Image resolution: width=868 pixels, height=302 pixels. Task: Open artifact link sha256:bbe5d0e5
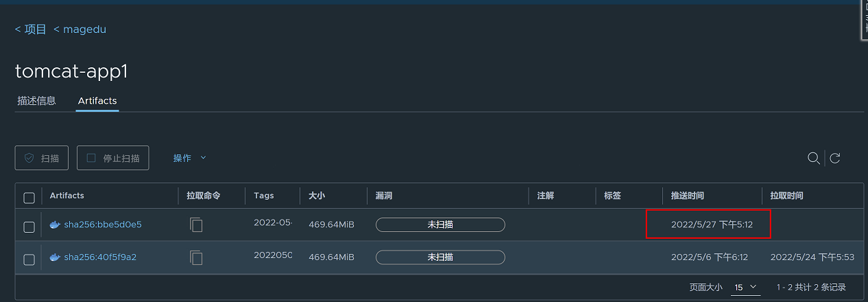(103, 224)
